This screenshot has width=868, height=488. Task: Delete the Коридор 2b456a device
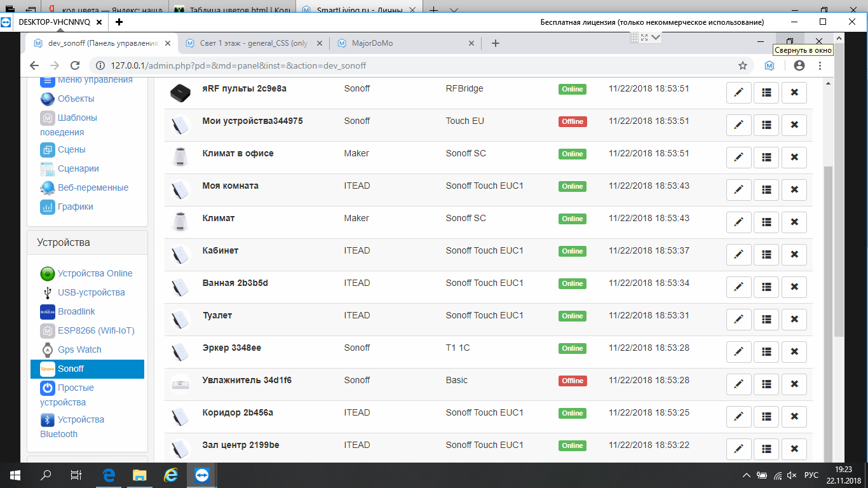click(x=794, y=417)
